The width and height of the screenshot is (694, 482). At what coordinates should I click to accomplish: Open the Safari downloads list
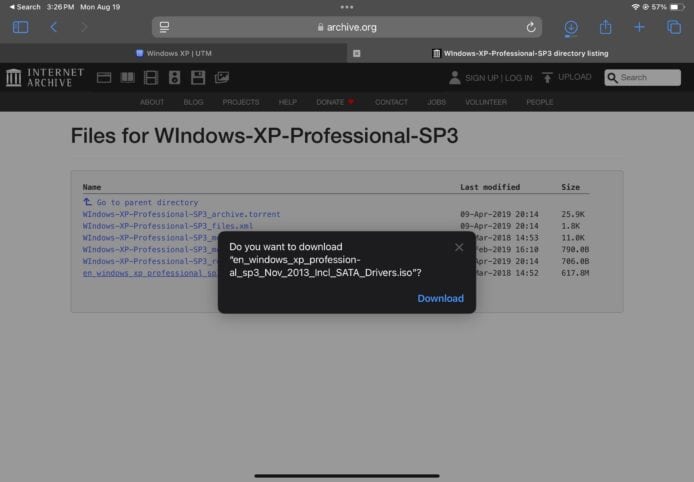click(571, 27)
